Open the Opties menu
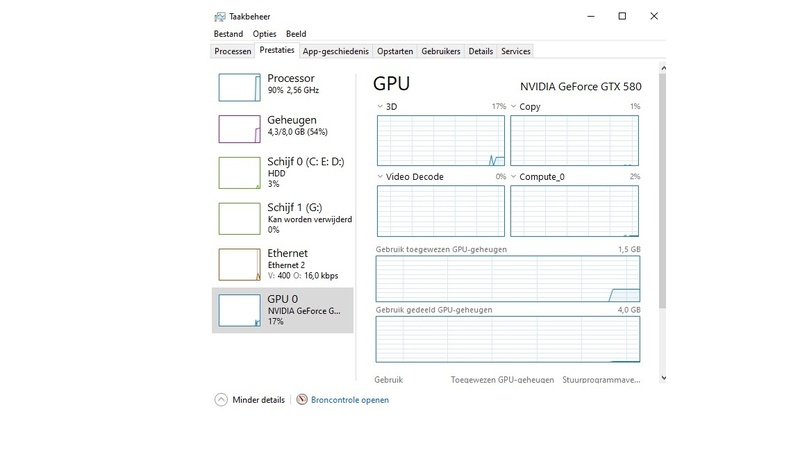The height and width of the screenshot is (450, 800). [x=262, y=34]
